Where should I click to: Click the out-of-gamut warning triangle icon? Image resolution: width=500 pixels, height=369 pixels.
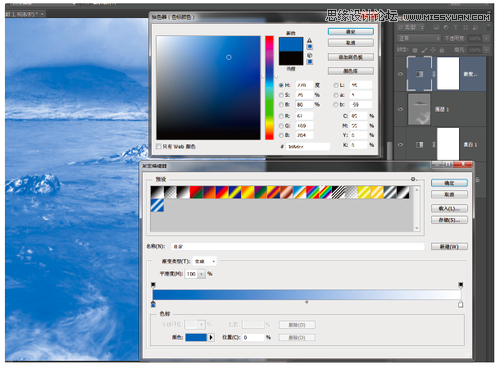click(309, 40)
